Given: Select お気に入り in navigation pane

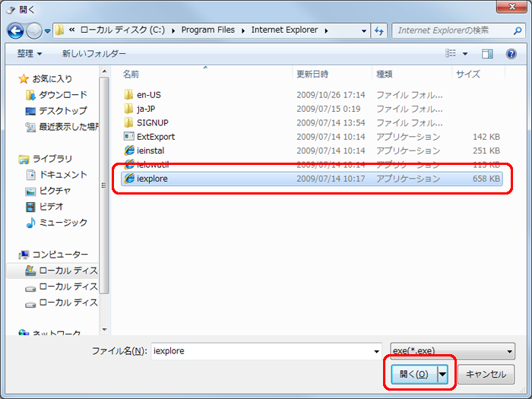Looking at the screenshot, I should tap(46, 79).
